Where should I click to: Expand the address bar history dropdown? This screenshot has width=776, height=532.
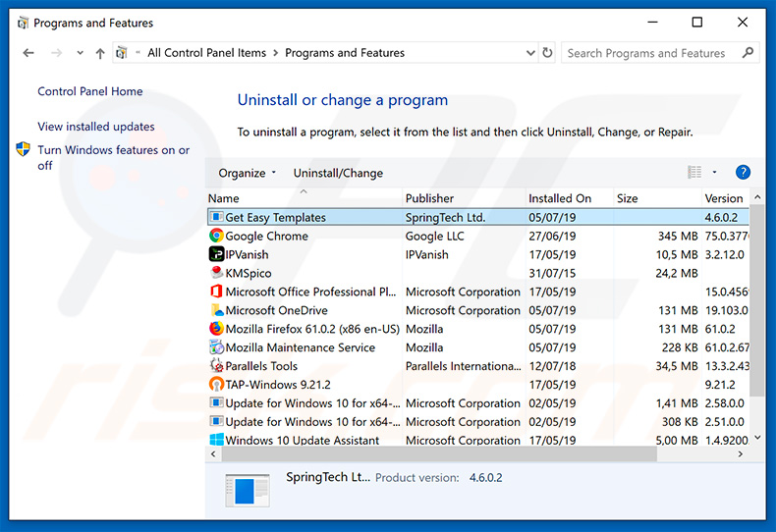click(530, 53)
